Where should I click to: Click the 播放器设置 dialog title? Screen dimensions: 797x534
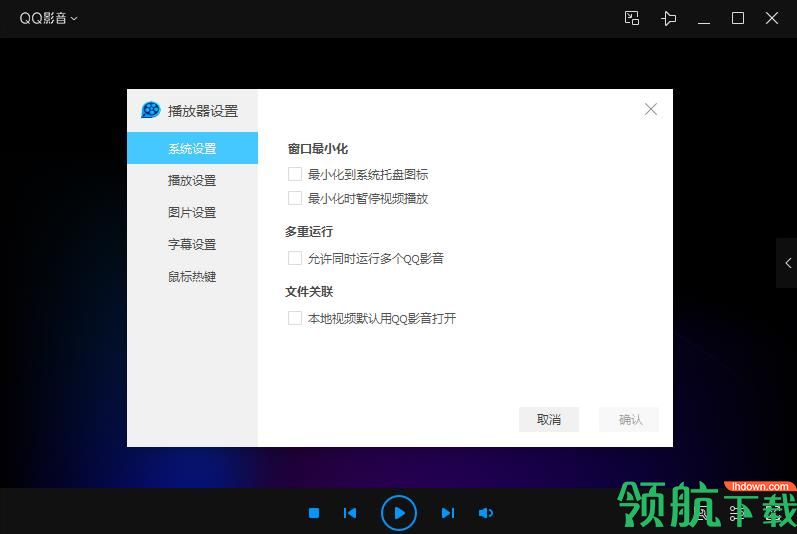pos(203,111)
